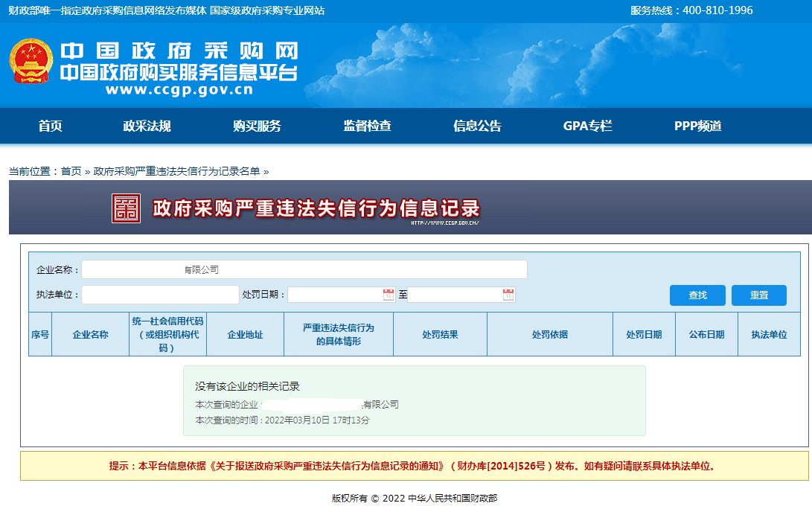Select 监督检查 in the main menu
This screenshot has height=506, width=812.
tap(367, 126)
